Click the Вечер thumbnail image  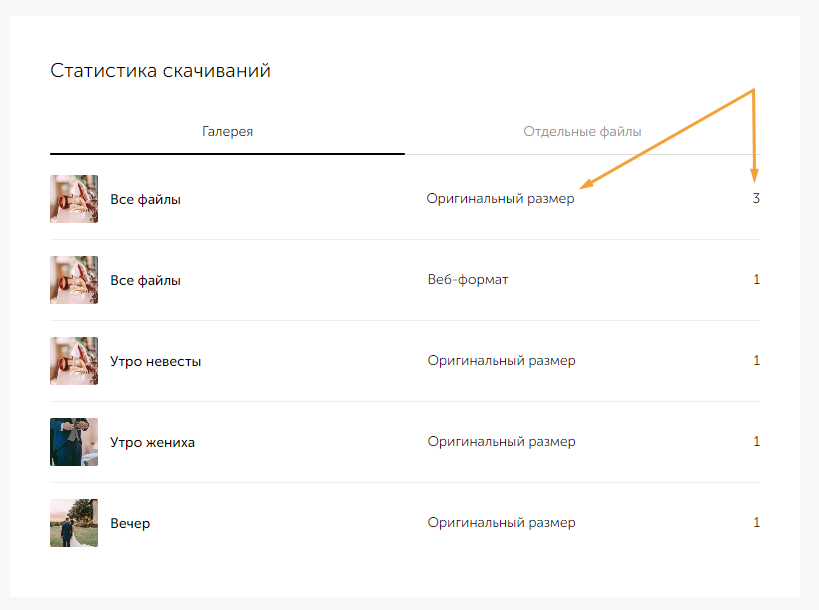tap(74, 523)
